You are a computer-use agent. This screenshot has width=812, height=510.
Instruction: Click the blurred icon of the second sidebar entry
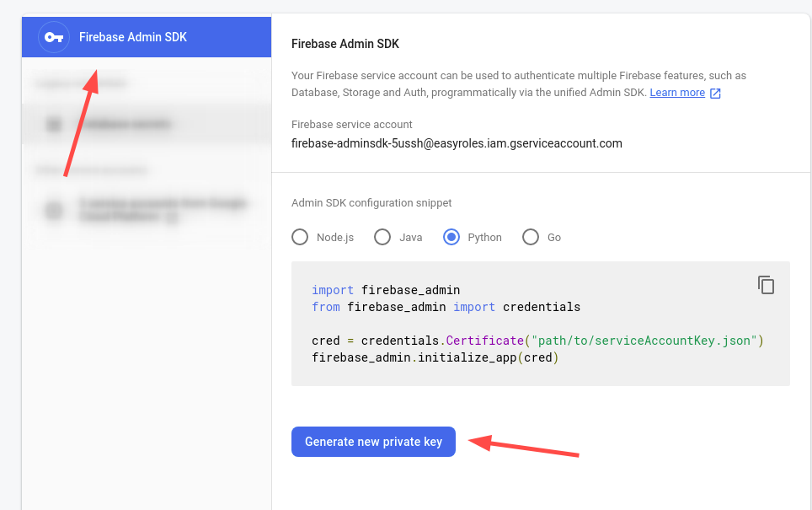[54, 125]
